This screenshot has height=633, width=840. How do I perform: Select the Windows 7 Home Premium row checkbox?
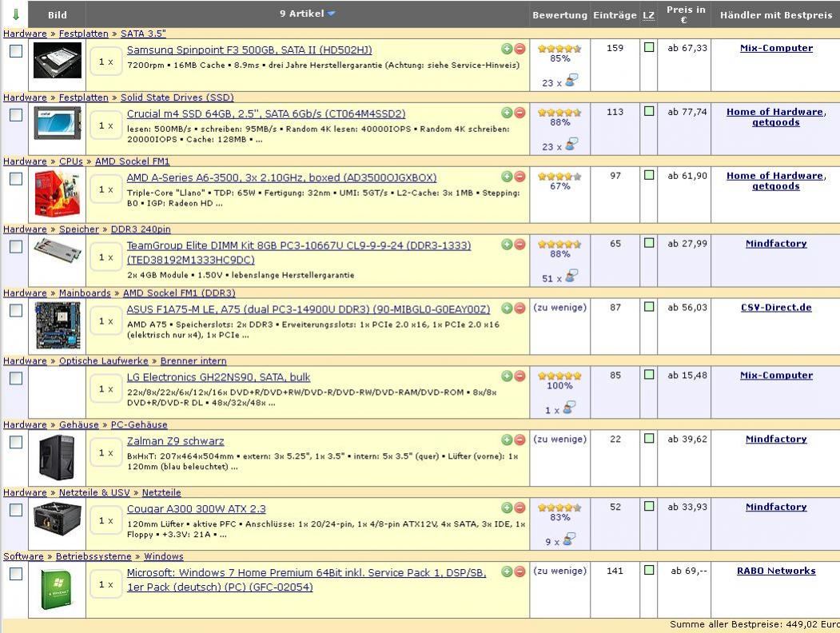[16, 574]
